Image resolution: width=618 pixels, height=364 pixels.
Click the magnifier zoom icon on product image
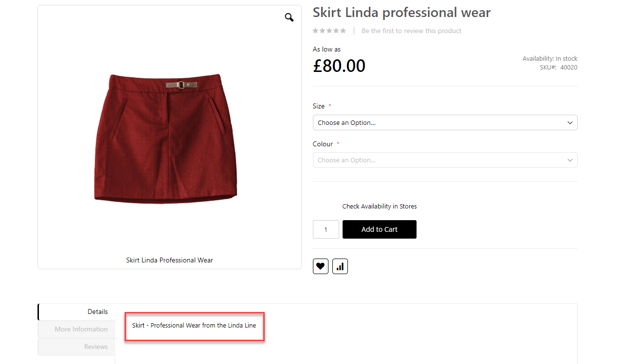(289, 17)
